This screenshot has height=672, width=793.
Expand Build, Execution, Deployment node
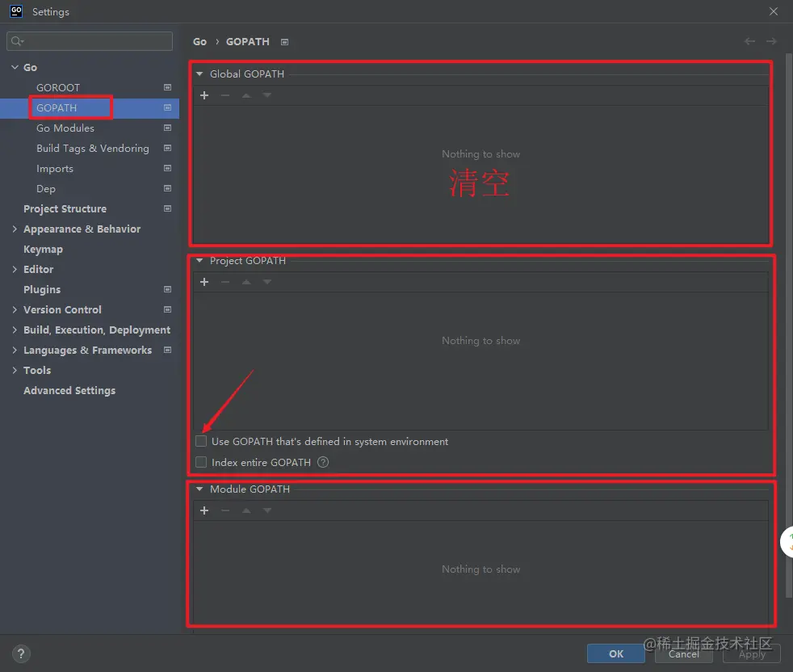[15, 330]
